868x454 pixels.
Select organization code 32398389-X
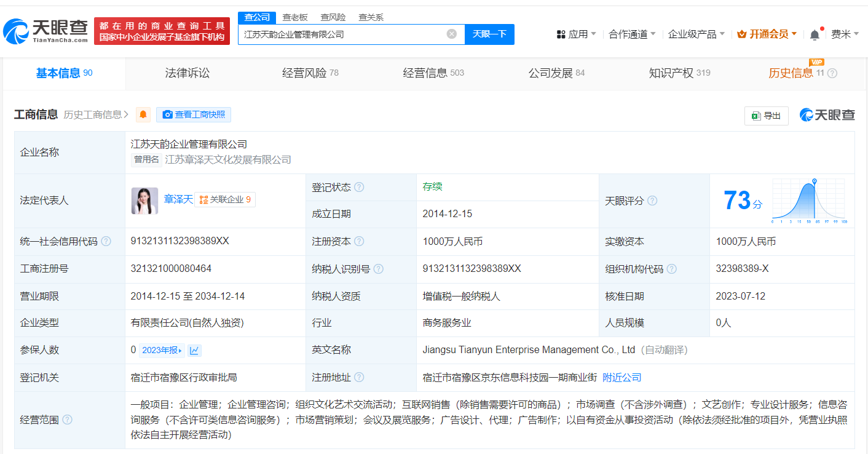(742, 269)
